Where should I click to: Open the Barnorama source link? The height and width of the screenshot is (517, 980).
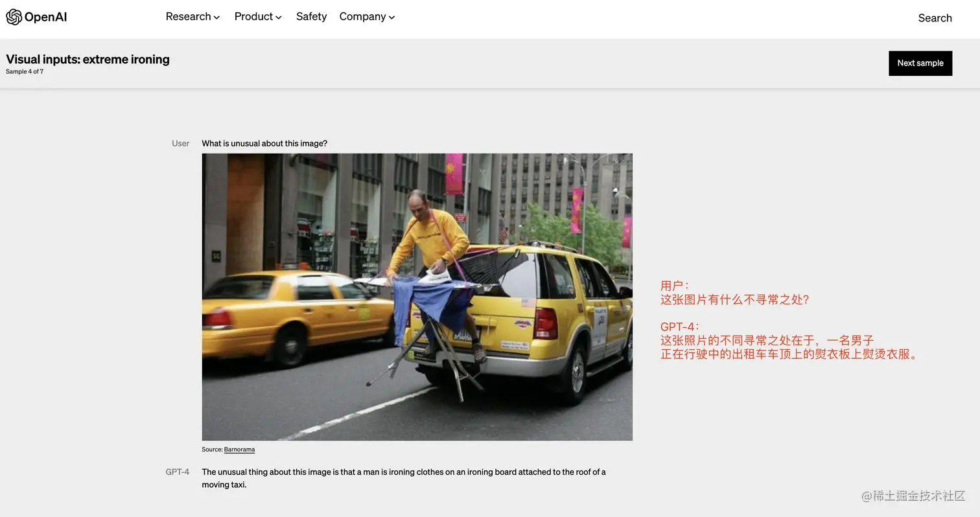[x=239, y=450]
